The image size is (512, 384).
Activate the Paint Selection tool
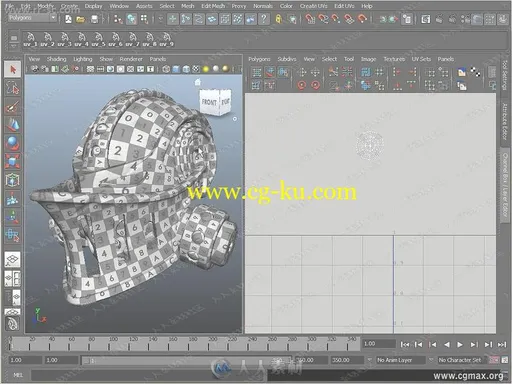(x=13, y=107)
